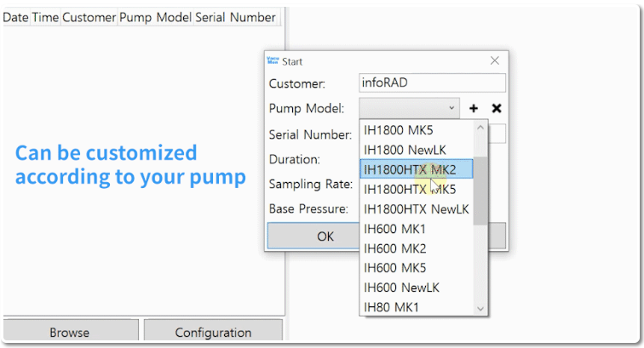Choose IH1800HTX NewLK pump model
644x348 pixels.
point(417,208)
